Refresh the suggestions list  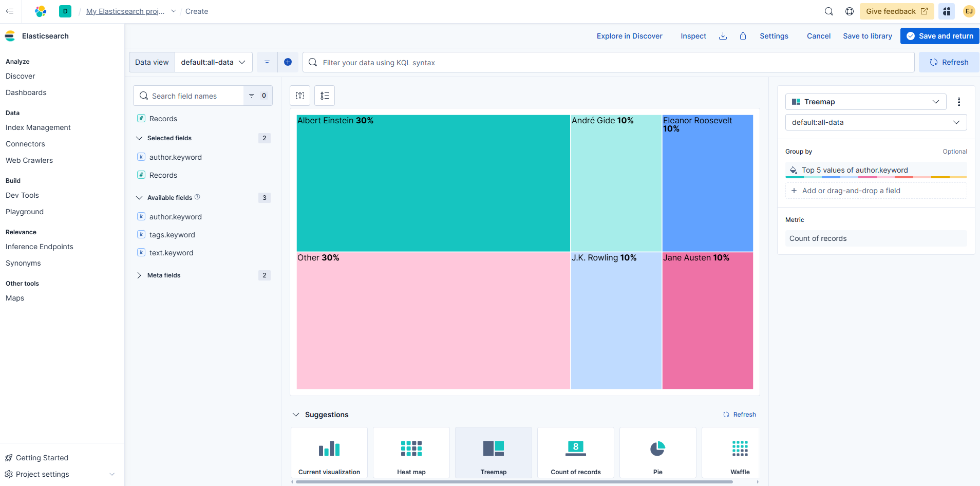click(x=740, y=415)
